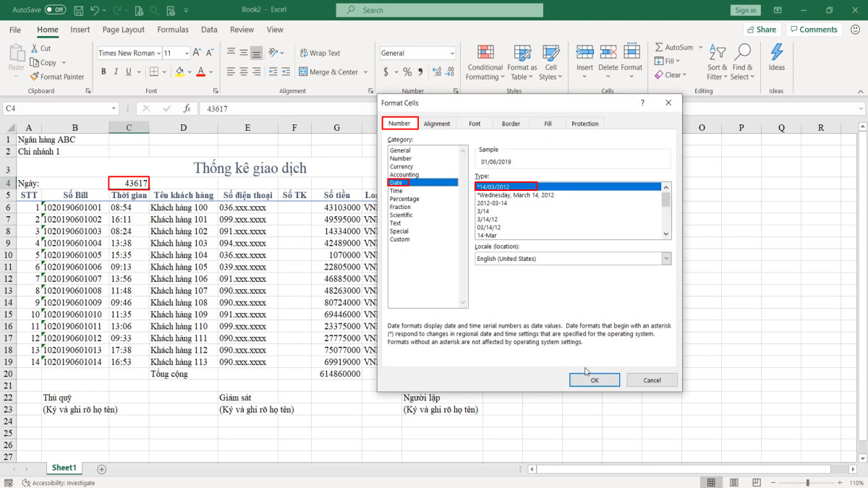Switch to the Fill tab in dialog
The width and height of the screenshot is (868, 488).
(x=548, y=124)
